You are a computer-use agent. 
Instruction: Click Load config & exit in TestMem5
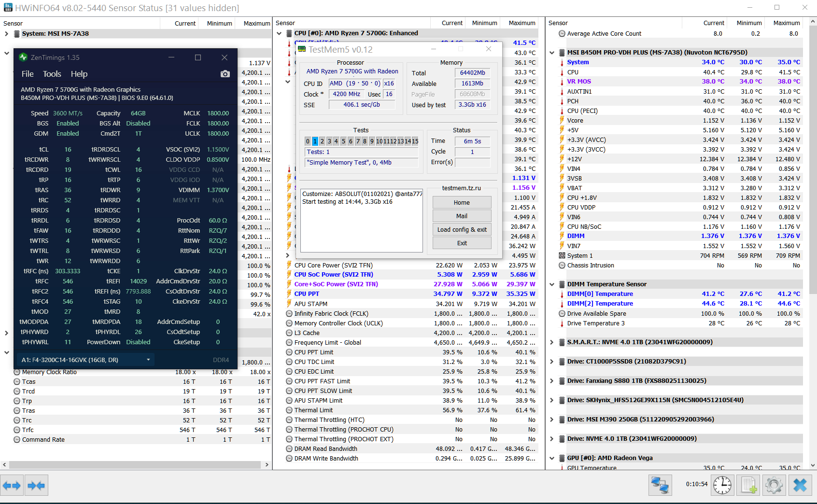tap(462, 230)
